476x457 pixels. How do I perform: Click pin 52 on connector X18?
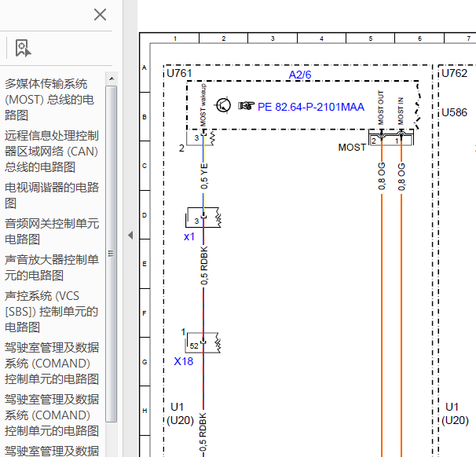tap(194, 345)
